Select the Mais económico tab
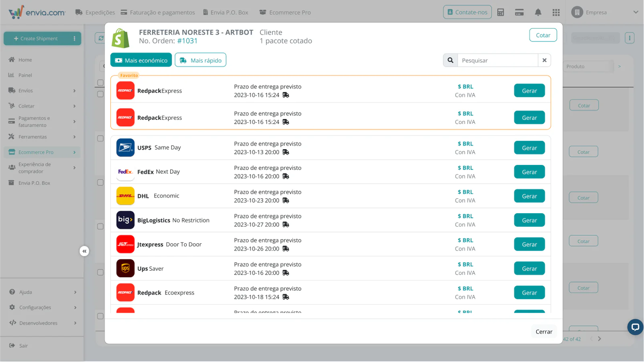Viewport: 644px width, 362px height. pyautogui.click(x=141, y=60)
